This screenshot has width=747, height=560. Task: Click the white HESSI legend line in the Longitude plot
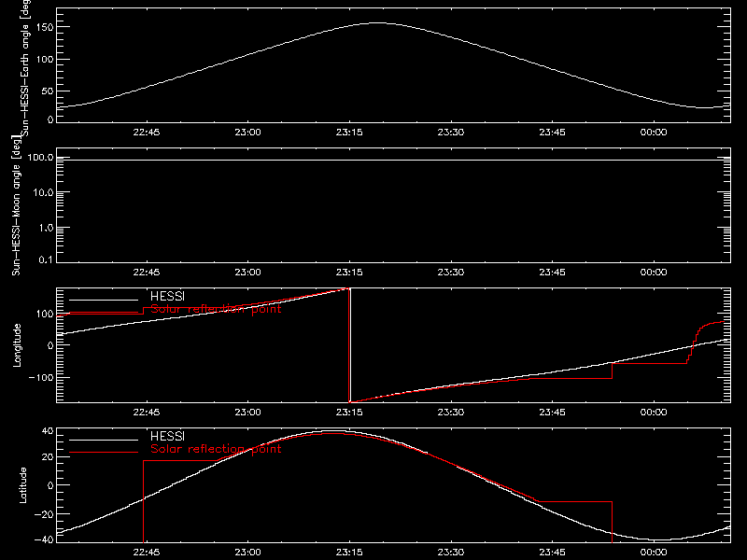pyautogui.click(x=104, y=300)
